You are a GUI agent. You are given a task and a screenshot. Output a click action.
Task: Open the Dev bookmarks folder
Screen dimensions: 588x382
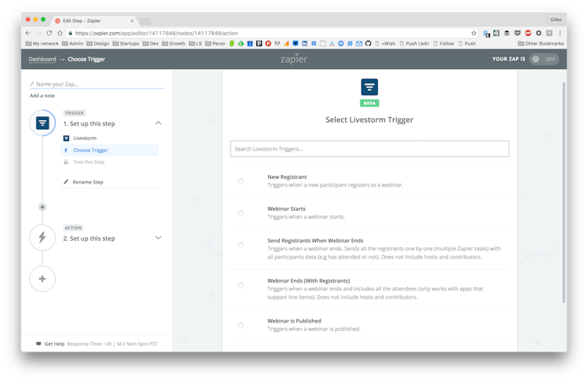click(151, 43)
